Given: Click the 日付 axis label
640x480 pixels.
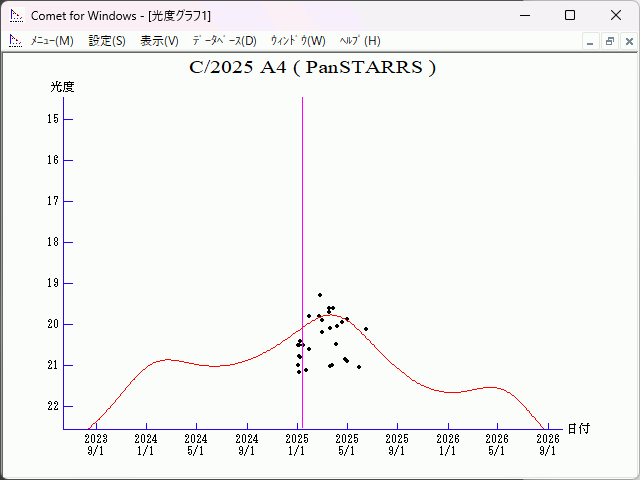Looking at the screenshot, I should (578, 428).
